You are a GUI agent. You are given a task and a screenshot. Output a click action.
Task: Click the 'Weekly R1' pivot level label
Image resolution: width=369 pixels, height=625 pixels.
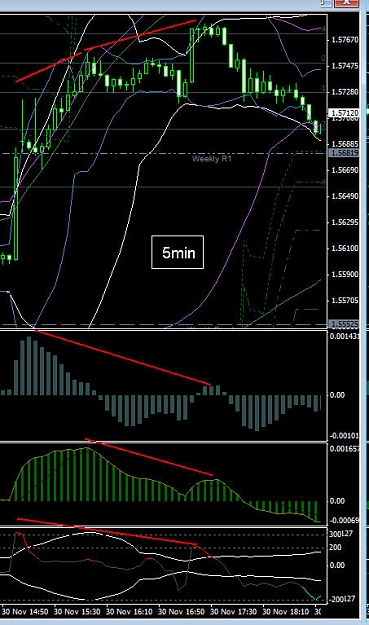point(212,159)
